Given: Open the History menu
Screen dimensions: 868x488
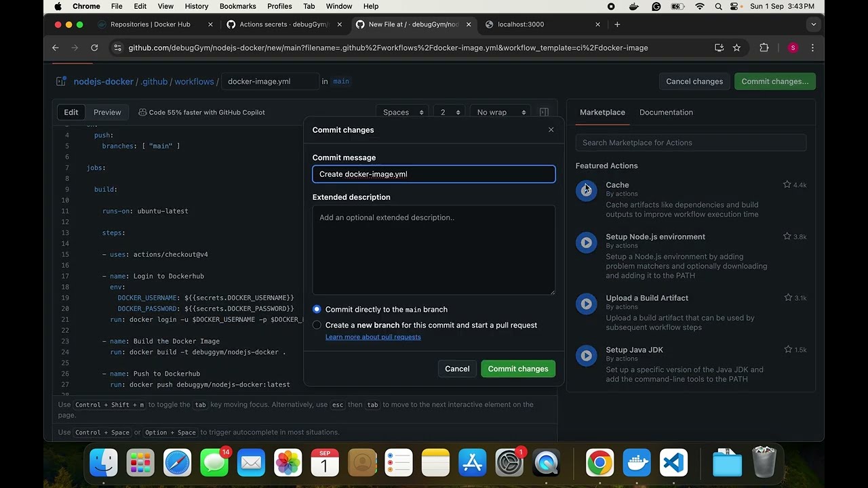Looking at the screenshot, I should (x=197, y=6).
